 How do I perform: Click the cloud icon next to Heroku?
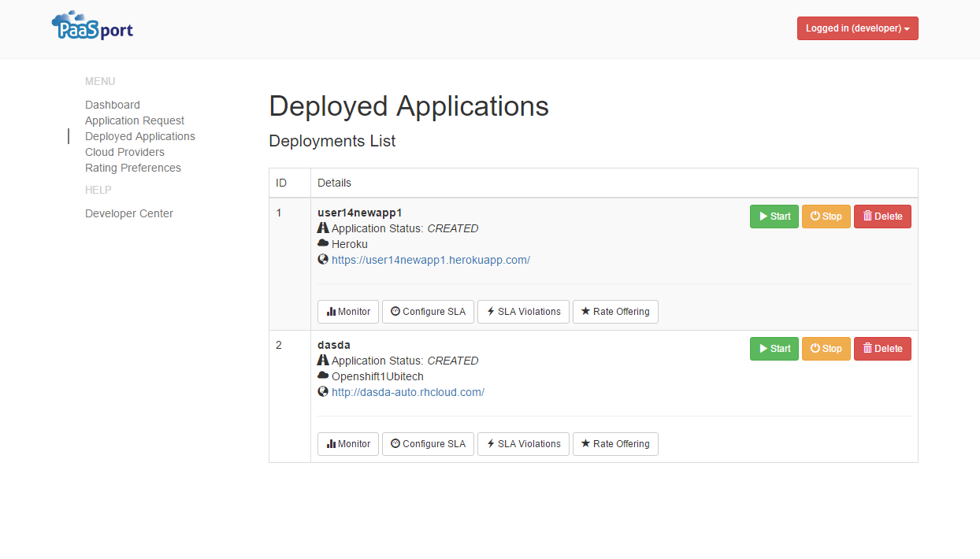pyautogui.click(x=323, y=243)
